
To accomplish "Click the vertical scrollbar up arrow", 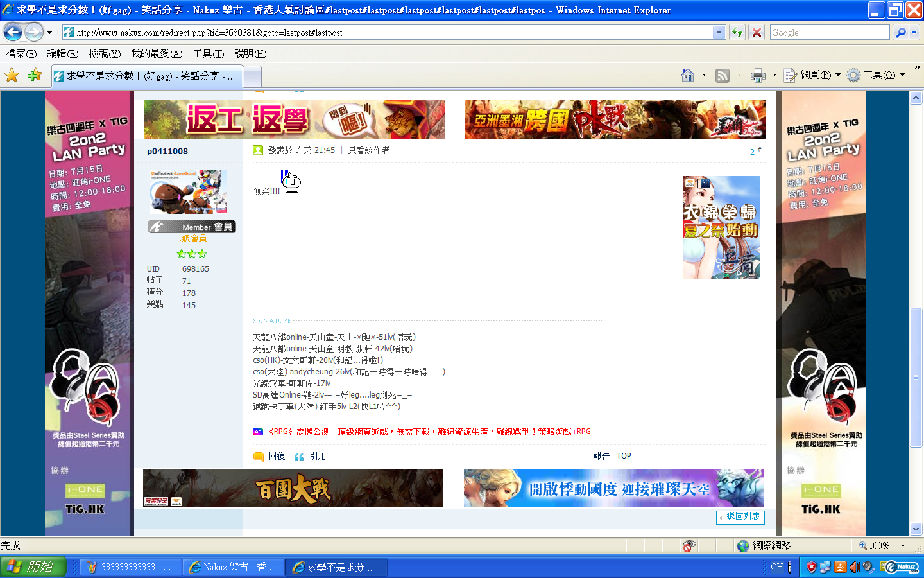I will pos(916,98).
